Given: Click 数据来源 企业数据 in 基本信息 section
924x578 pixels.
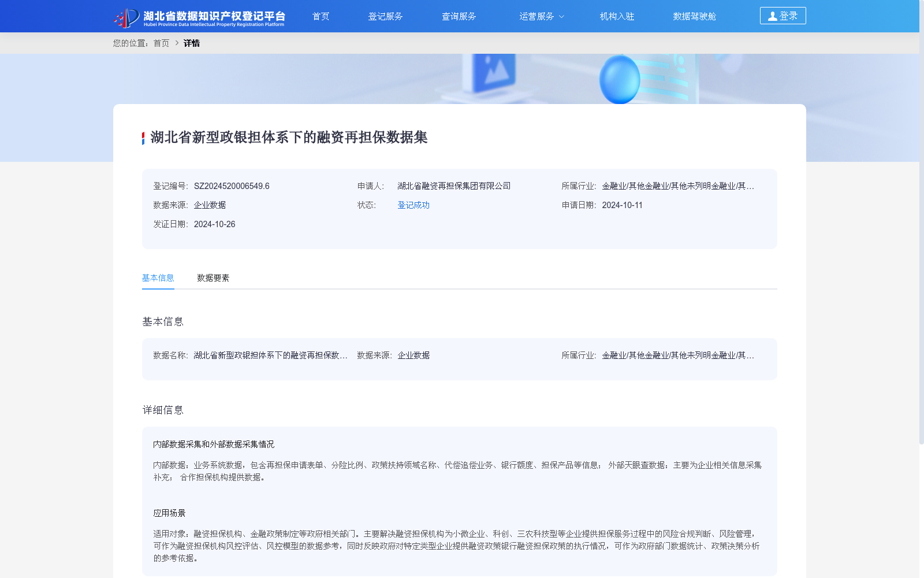Looking at the screenshot, I should pos(413,355).
